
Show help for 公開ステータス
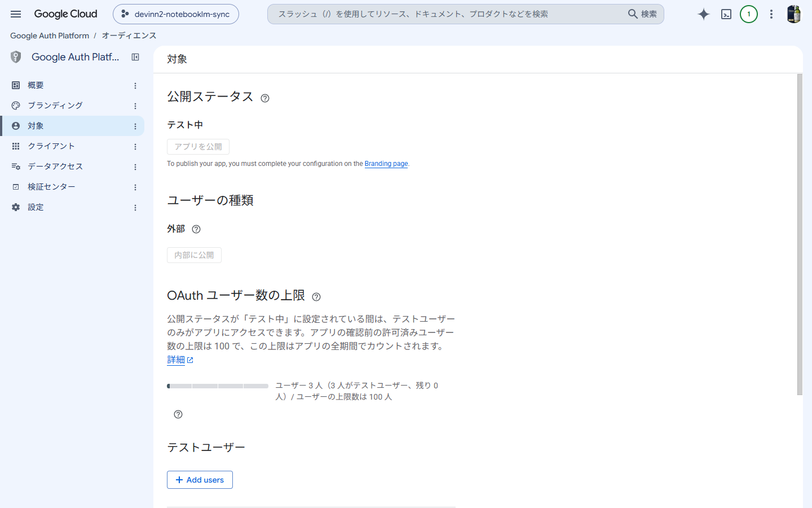click(x=265, y=98)
